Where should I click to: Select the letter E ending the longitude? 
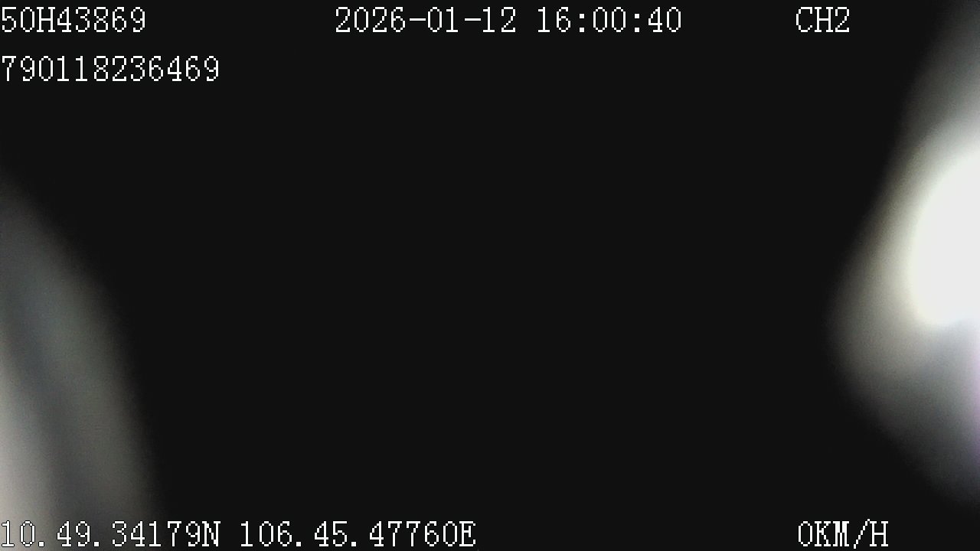468,535
